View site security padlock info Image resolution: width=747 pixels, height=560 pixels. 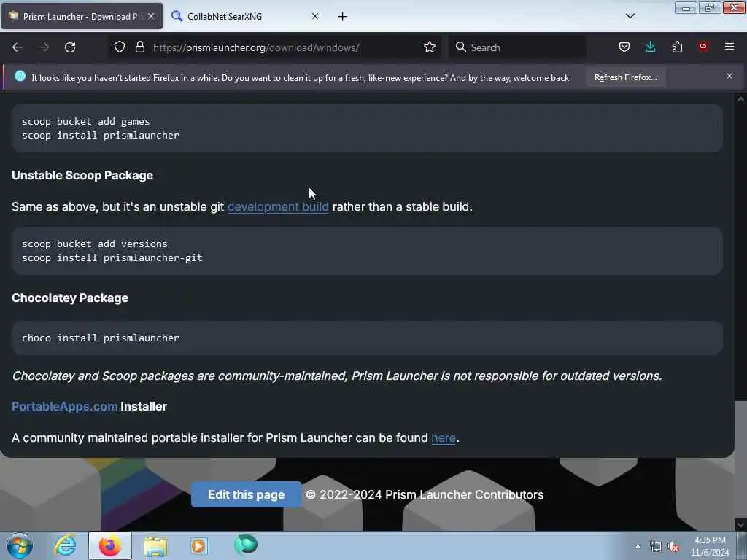[x=139, y=47]
